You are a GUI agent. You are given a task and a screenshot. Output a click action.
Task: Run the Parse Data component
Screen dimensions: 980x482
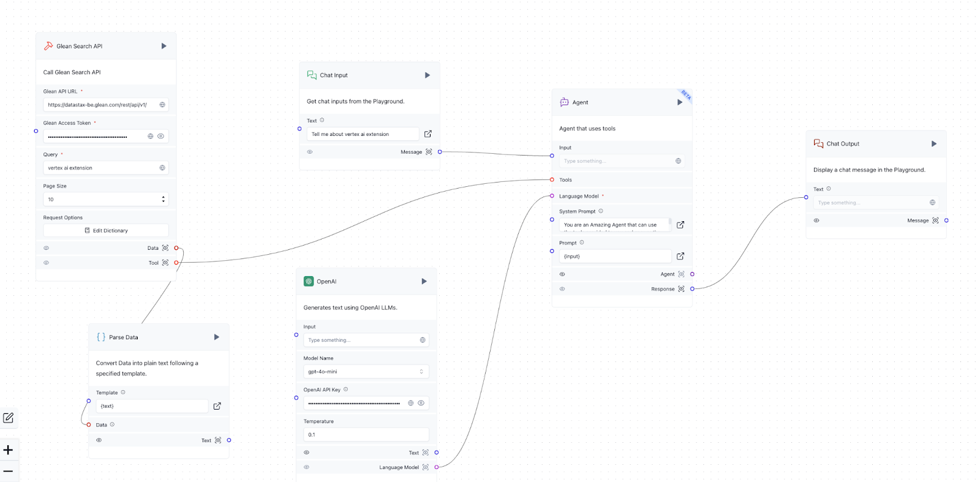[x=216, y=337]
